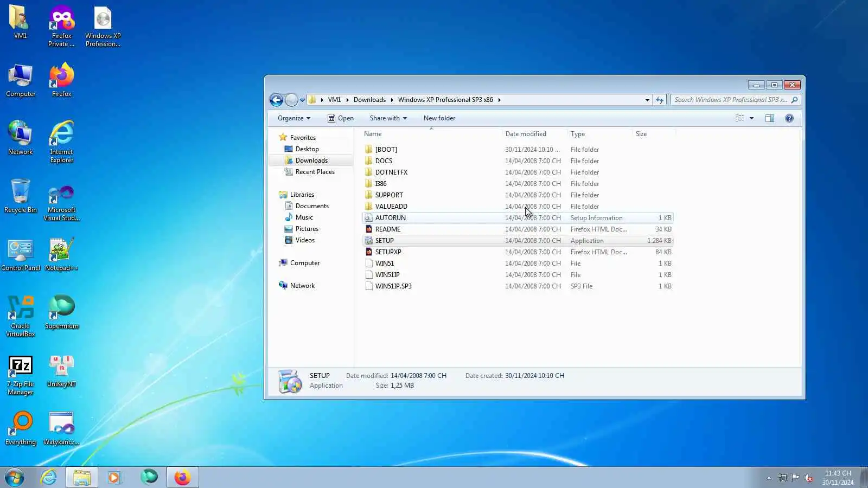Open Firefox from the taskbar
This screenshot has width=868, height=488.
point(182,477)
